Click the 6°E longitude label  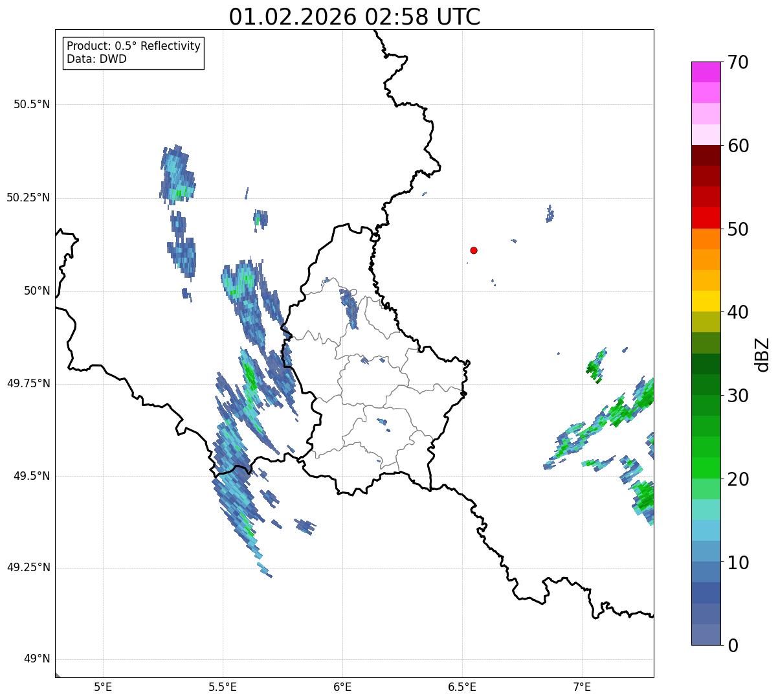[342, 687]
